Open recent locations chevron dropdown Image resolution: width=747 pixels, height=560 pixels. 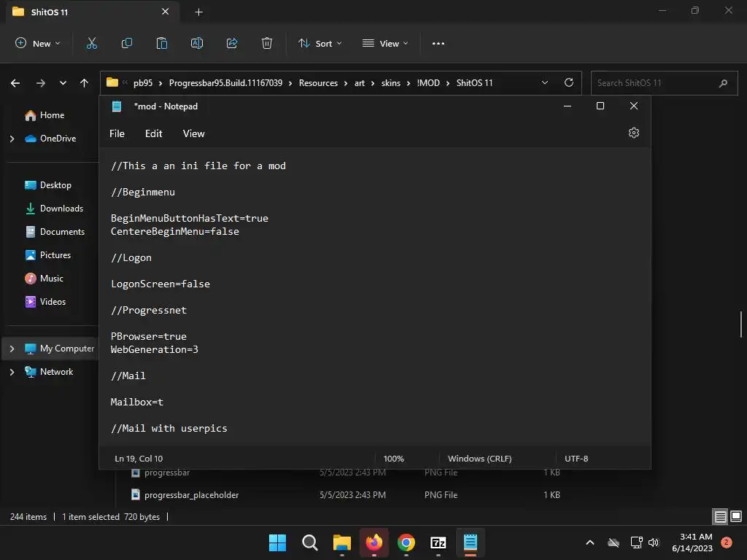[63, 83]
